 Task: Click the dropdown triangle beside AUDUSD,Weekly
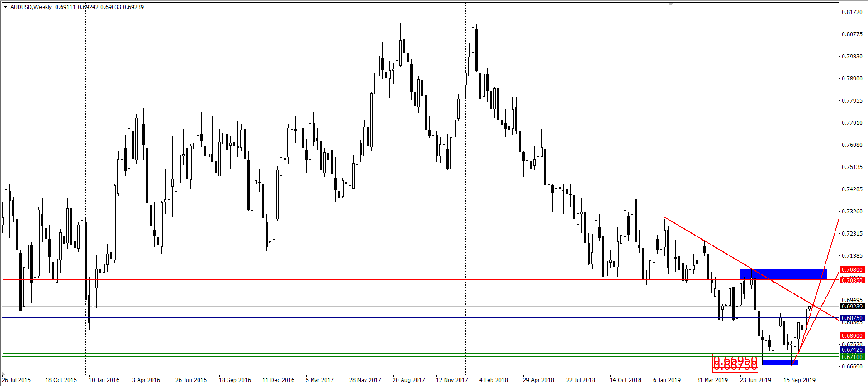pyautogui.click(x=5, y=7)
